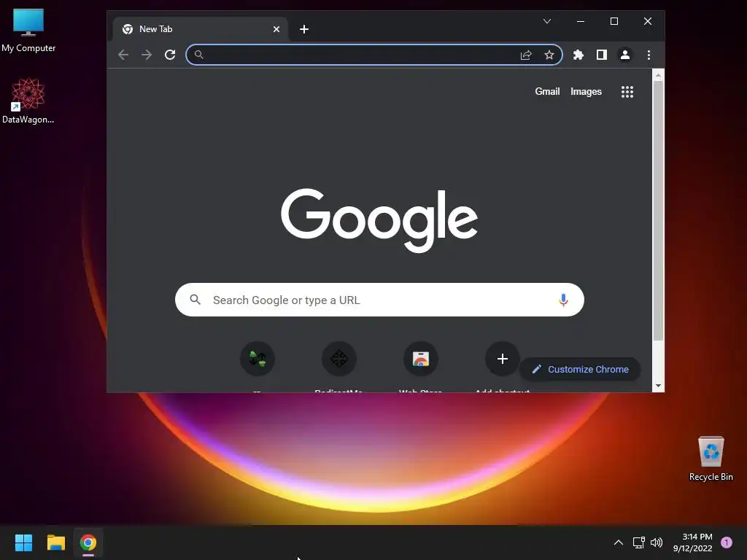Open the notification badge in the tray

click(727, 542)
